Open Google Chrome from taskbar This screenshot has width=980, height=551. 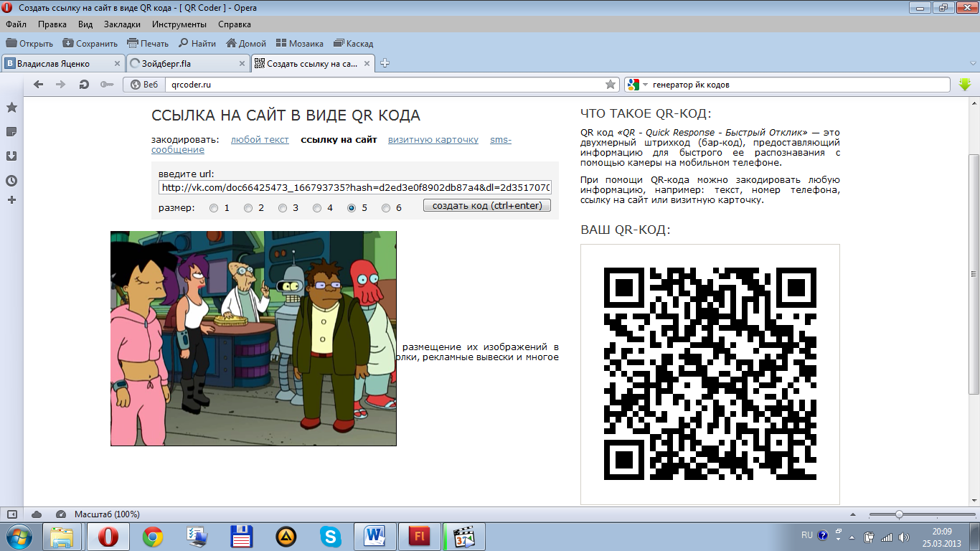[x=152, y=537]
